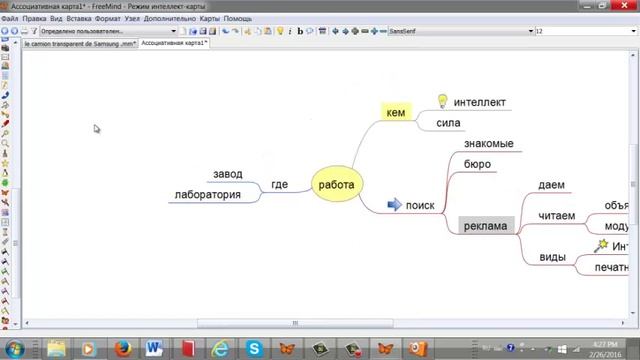Click the blue phone icon in left icon bar
Image resolution: width=640 pixels, height=360 pixels.
coord(5,95)
